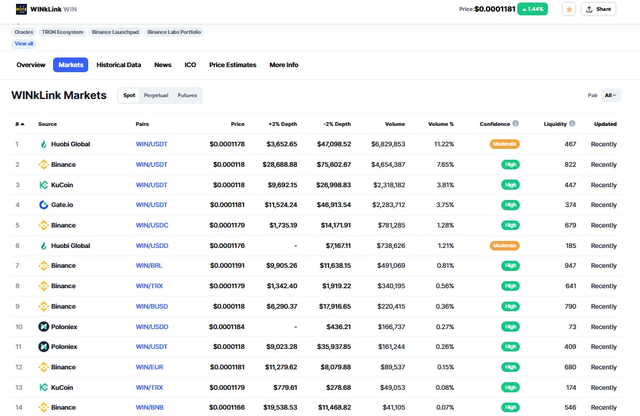The image size is (640, 416).
Task: Open the WIN/BRL pair link
Action: [x=149, y=266]
